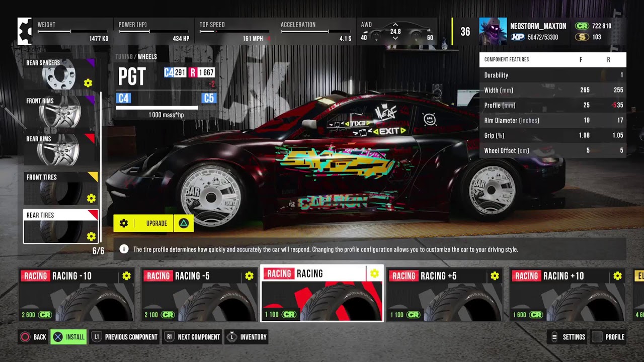This screenshot has height=362, width=644.
Task: Click the left-stick Inventory icon
Action: (232, 337)
